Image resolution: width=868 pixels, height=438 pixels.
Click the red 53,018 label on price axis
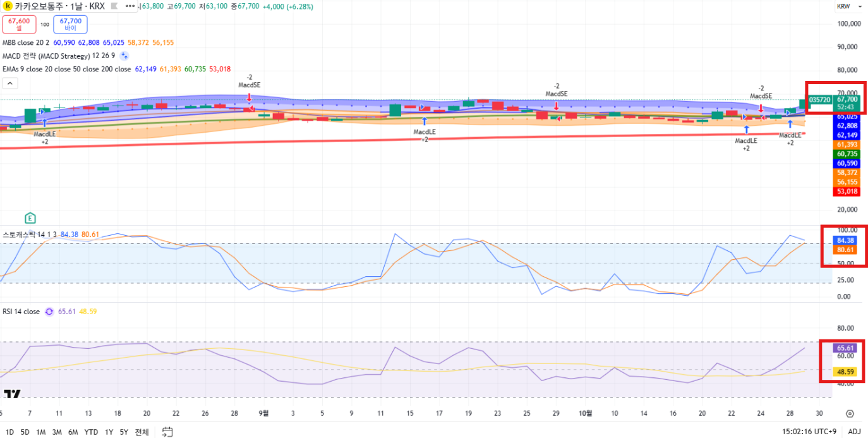847,192
